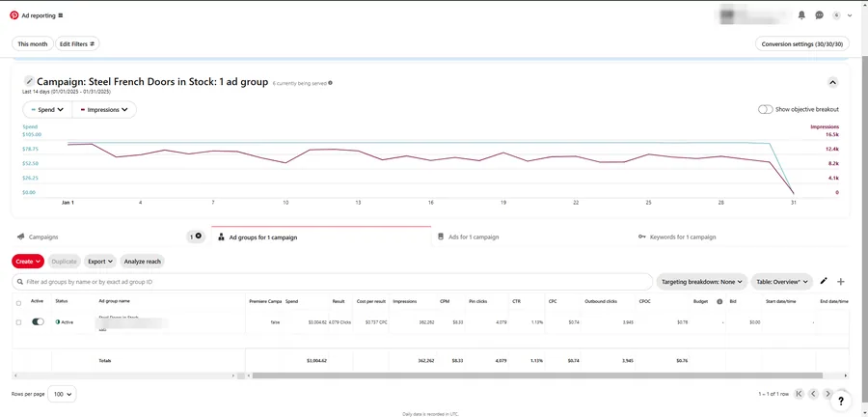Open Edit Filters

[x=77, y=43]
